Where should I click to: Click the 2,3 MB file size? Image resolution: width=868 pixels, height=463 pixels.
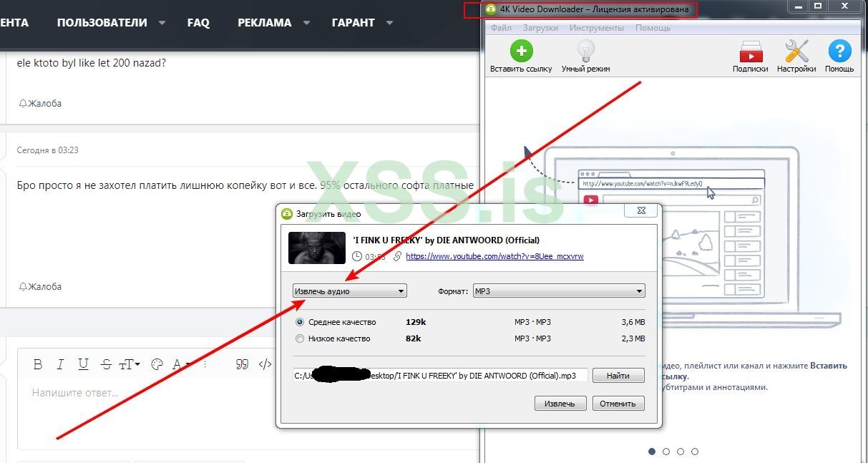pos(633,338)
